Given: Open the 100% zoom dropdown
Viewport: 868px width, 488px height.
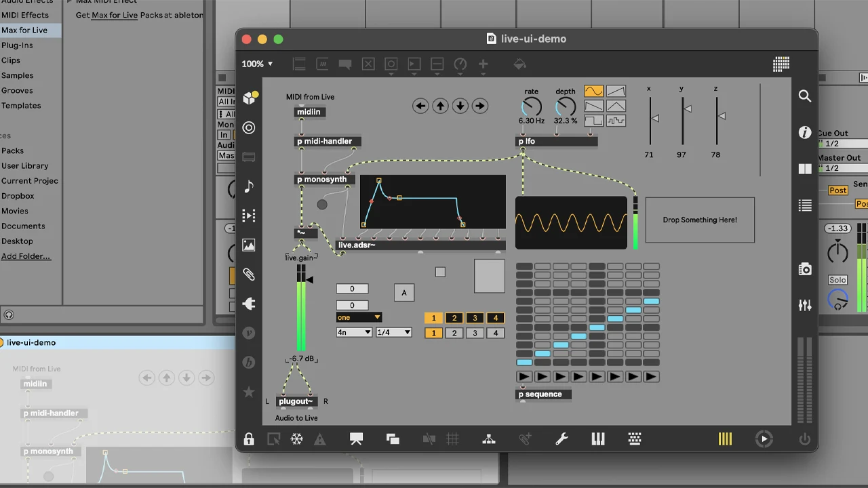Looking at the screenshot, I should 257,64.
